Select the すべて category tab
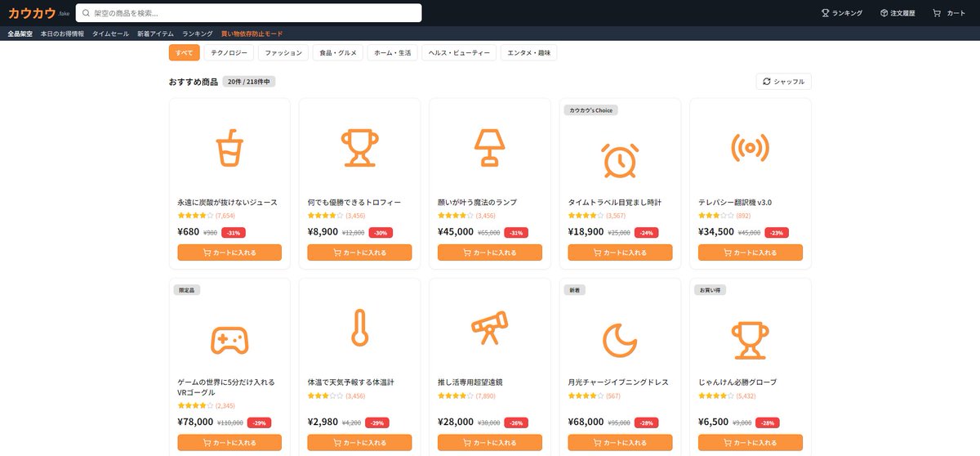Viewport: 980px width, 456px height. click(x=184, y=52)
